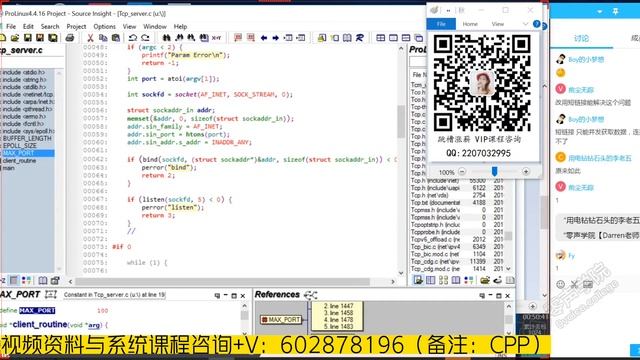640x360 pixels.
Task: Click the MAX_PORT node in References graph
Action: pos(281,320)
